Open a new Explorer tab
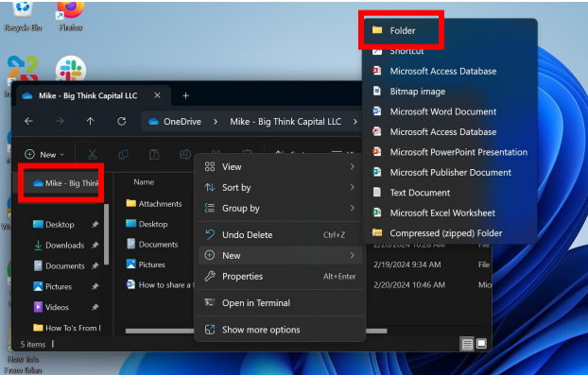 tap(185, 95)
